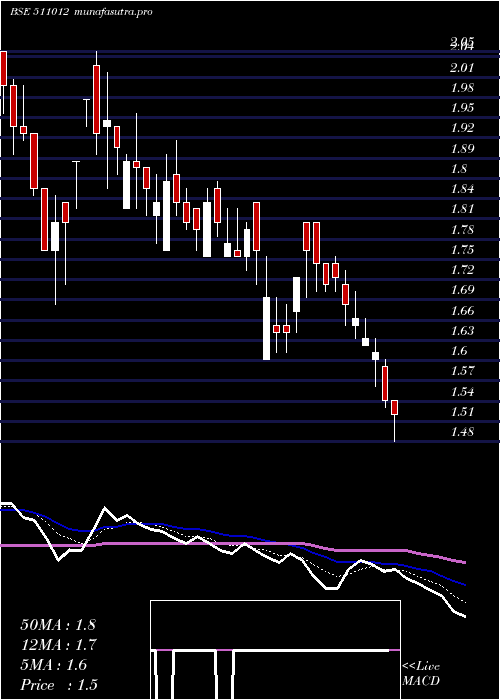Select the 1.57 price axis label
Image resolution: width=500 pixels, height=700 pixels.
pyautogui.click(x=462, y=371)
